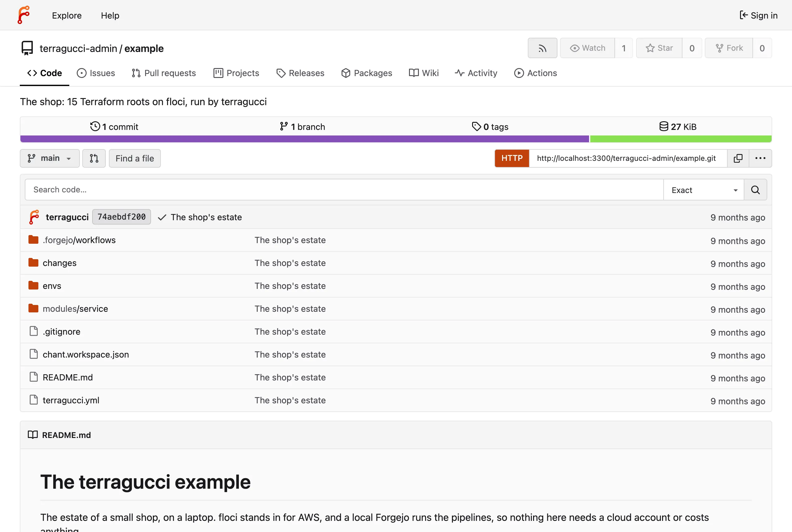Copy the repository clone URL
Viewport: 792px width, 532px height.
(x=738, y=158)
